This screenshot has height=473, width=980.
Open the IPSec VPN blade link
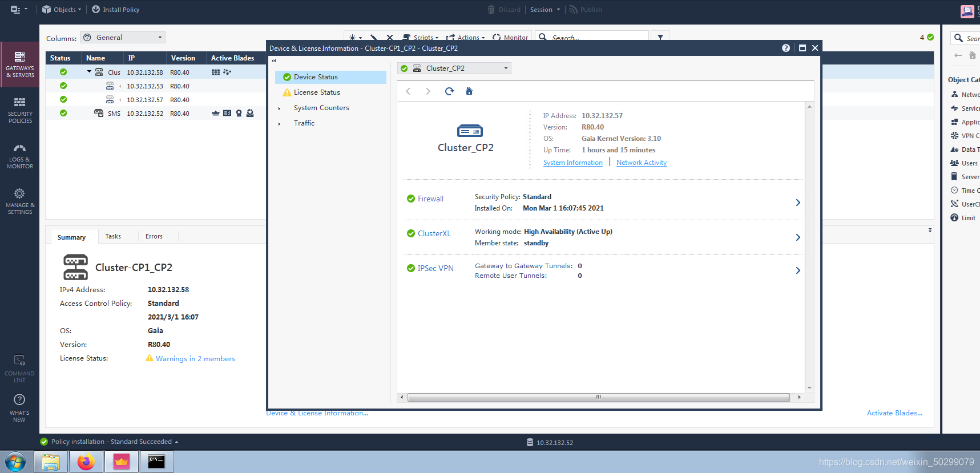[x=435, y=269]
